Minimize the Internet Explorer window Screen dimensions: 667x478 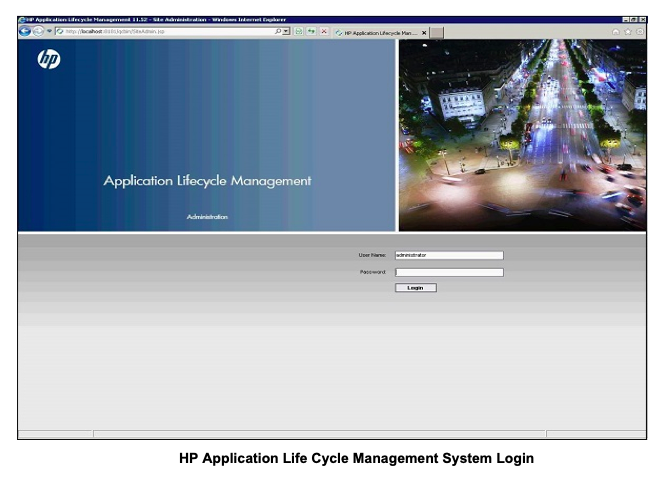coord(625,20)
